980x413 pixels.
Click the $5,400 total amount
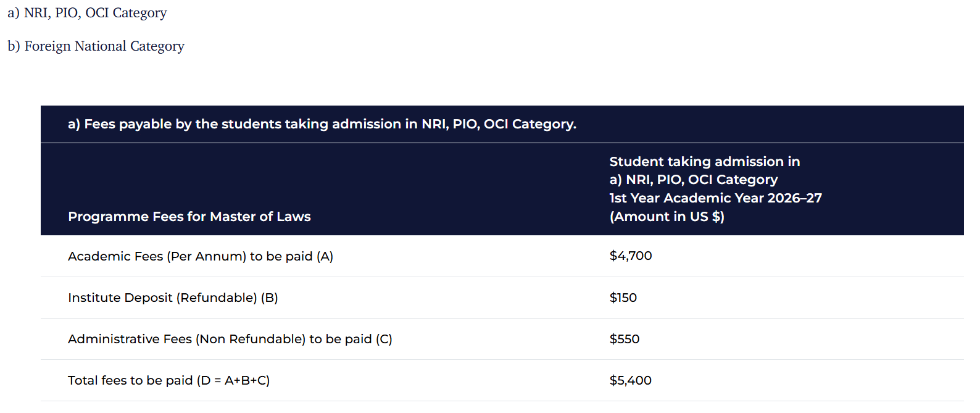point(630,380)
